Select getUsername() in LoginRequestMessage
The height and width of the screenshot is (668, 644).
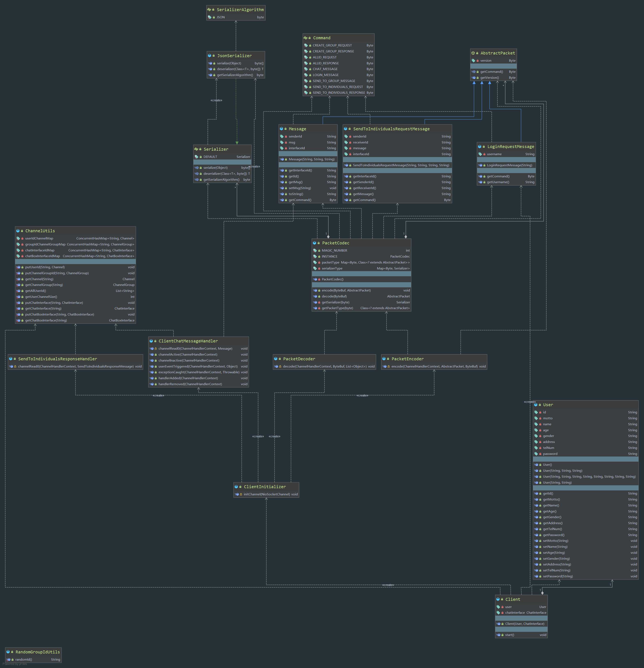(506, 182)
